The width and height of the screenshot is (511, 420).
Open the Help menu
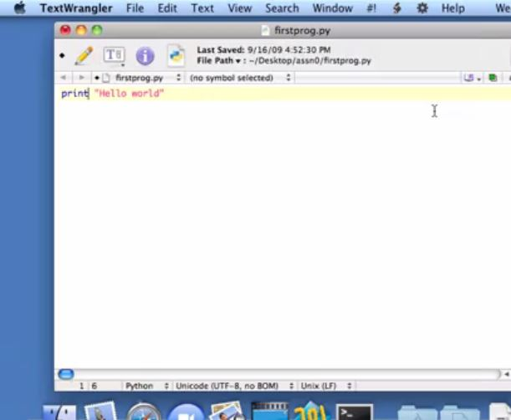click(x=453, y=8)
